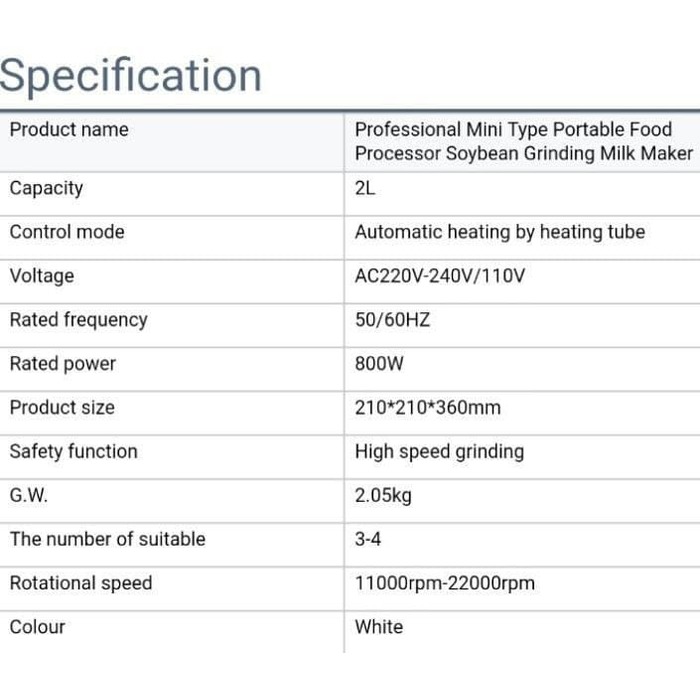Image resolution: width=700 pixels, height=700 pixels.
Task: Click the 11000rpm-22000rpm rotational speed value
Action: (444, 583)
